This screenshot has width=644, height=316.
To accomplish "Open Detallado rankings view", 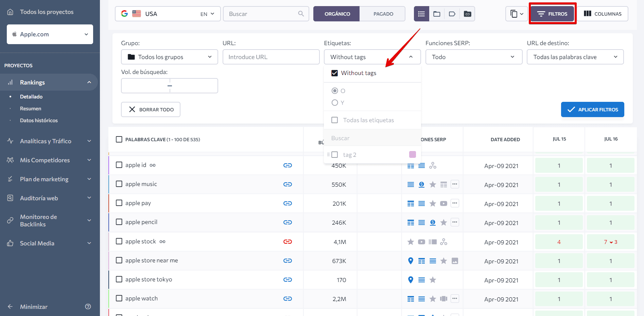I will (31, 97).
